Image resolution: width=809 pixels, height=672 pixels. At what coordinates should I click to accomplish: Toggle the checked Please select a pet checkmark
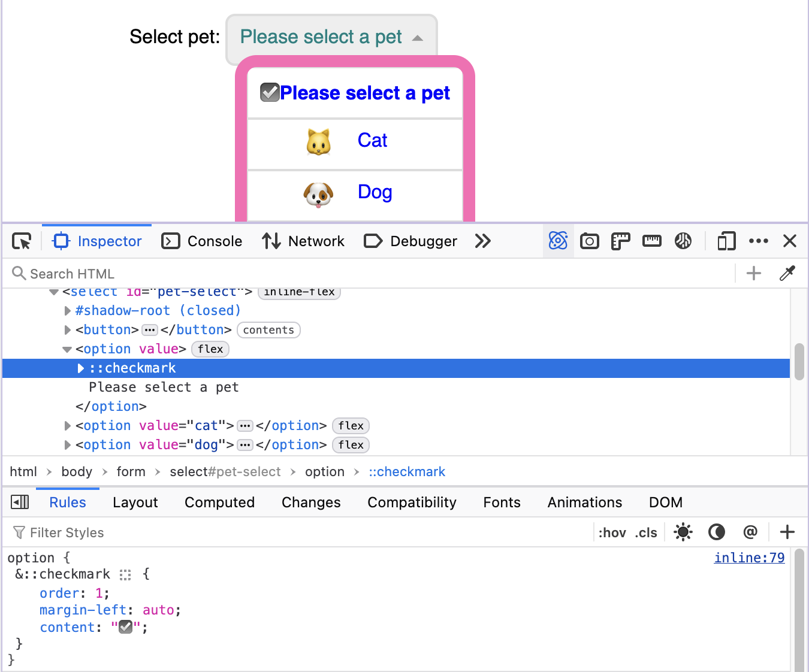(270, 93)
